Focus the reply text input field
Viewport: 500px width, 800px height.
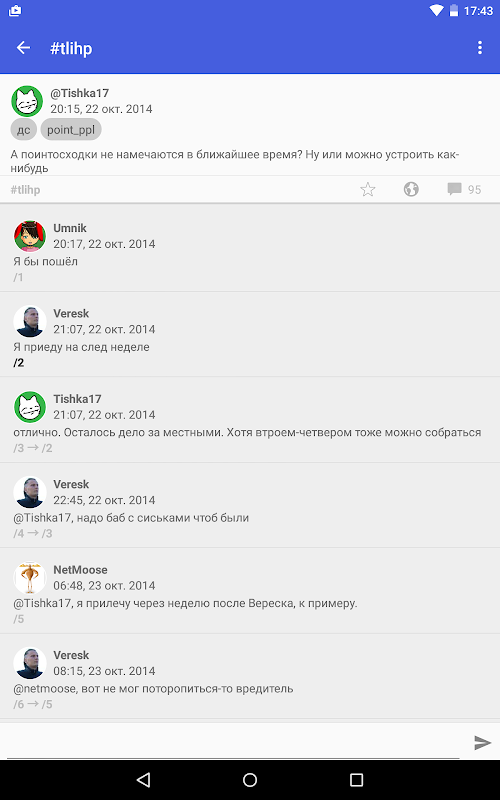233,742
